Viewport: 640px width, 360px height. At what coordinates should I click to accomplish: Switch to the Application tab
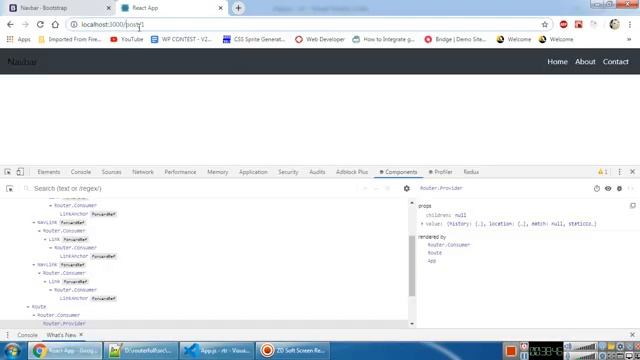pos(253,172)
